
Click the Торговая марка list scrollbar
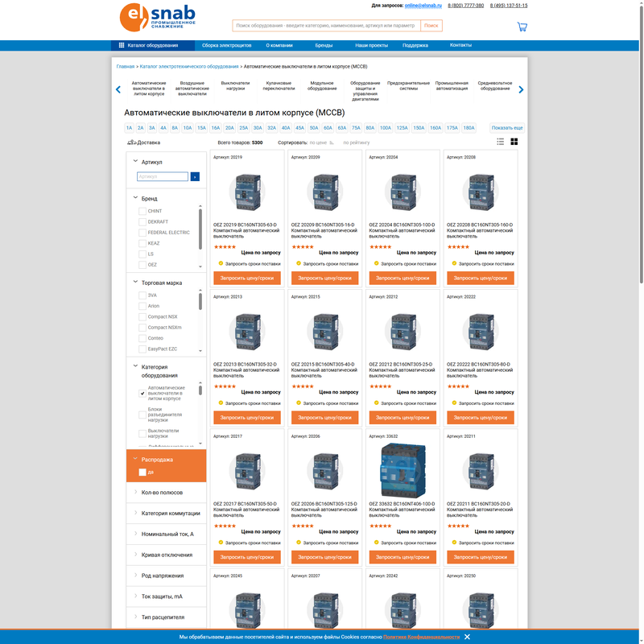(200, 301)
